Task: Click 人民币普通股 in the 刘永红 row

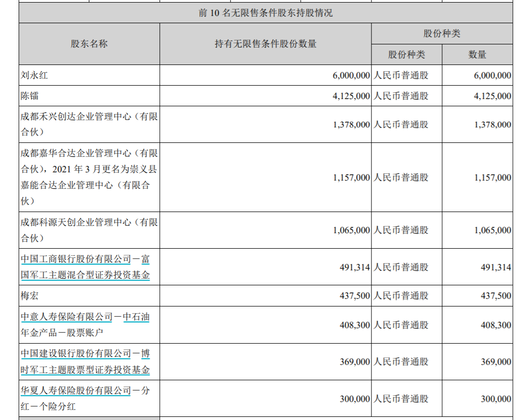Action: pos(401,75)
